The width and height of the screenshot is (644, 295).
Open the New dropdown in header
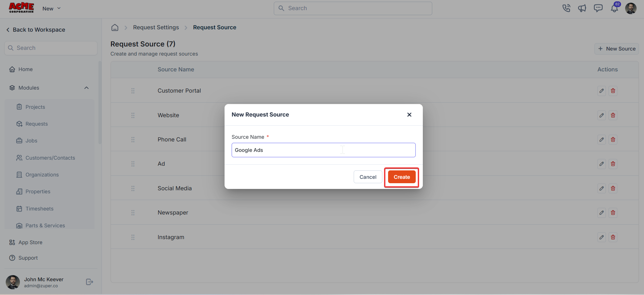click(51, 9)
